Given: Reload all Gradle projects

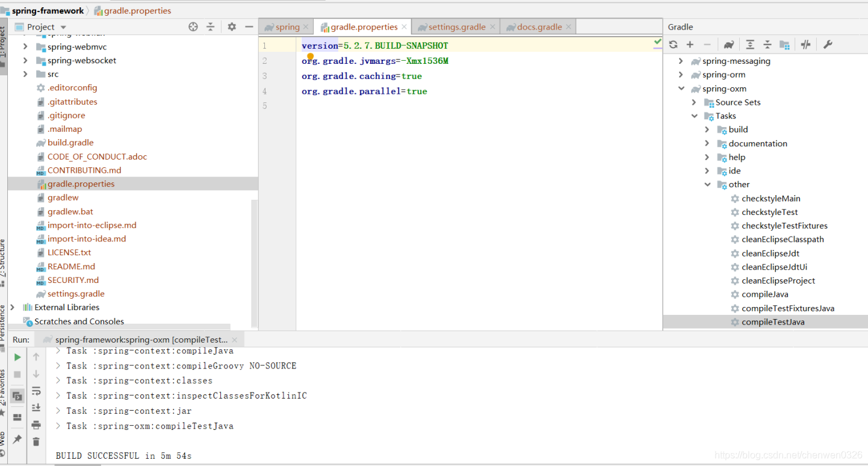Looking at the screenshot, I should (x=673, y=45).
